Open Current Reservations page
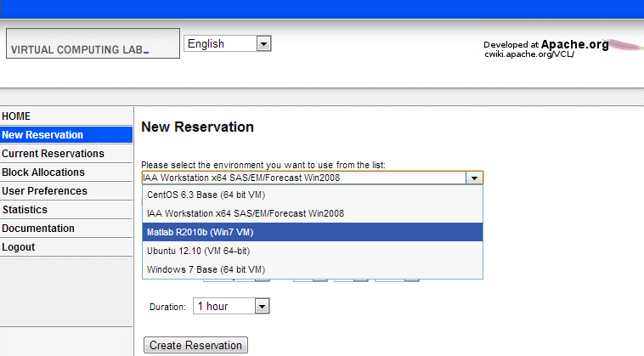 click(66, 154)
